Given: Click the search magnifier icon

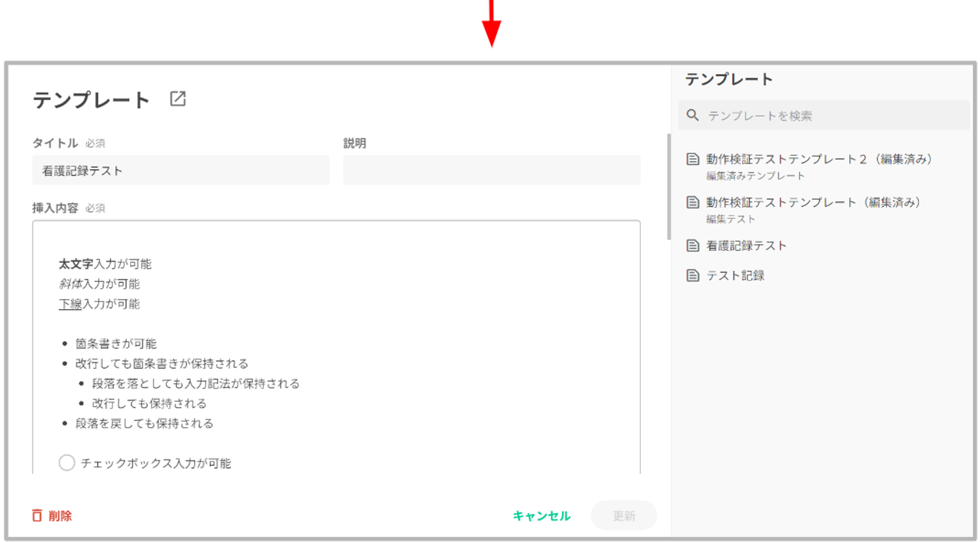Looking at the screenshot, I should [x=692, y=115].
